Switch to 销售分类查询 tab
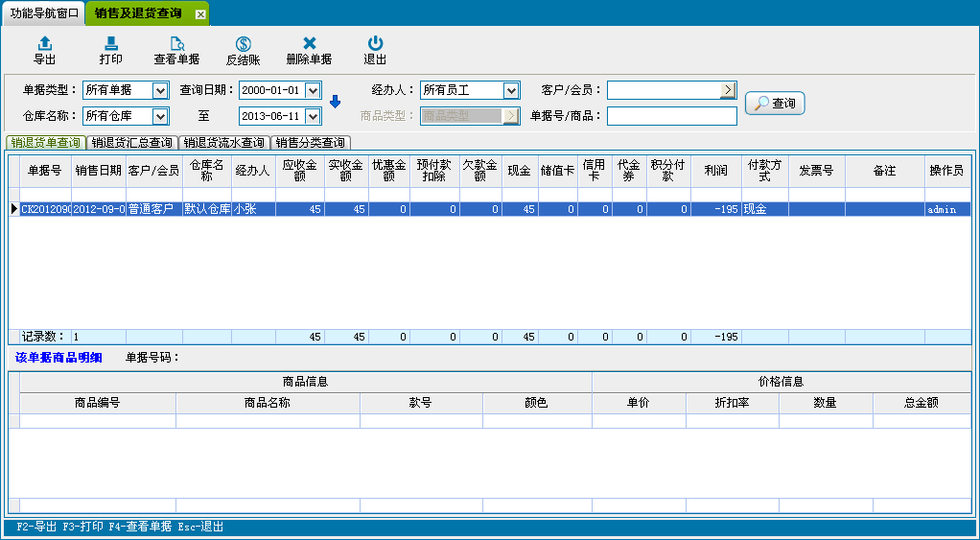 click(311, 143)
